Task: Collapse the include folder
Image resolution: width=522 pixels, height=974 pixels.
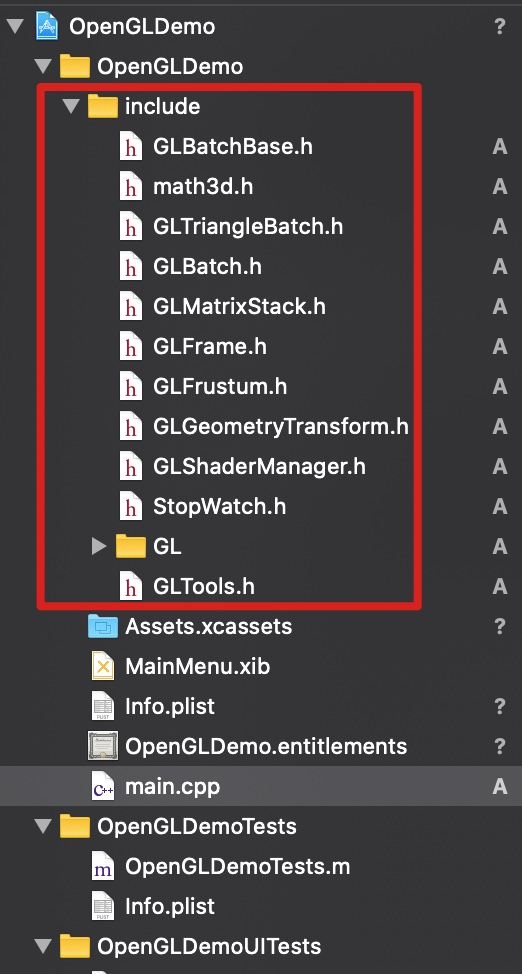Action: click(x=71, y=106)
